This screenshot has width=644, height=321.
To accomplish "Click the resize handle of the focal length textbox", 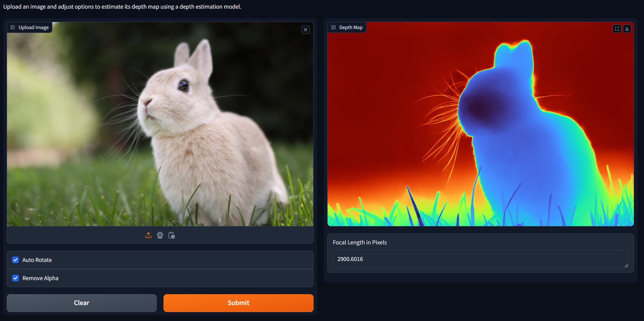I will pos(626,265).
